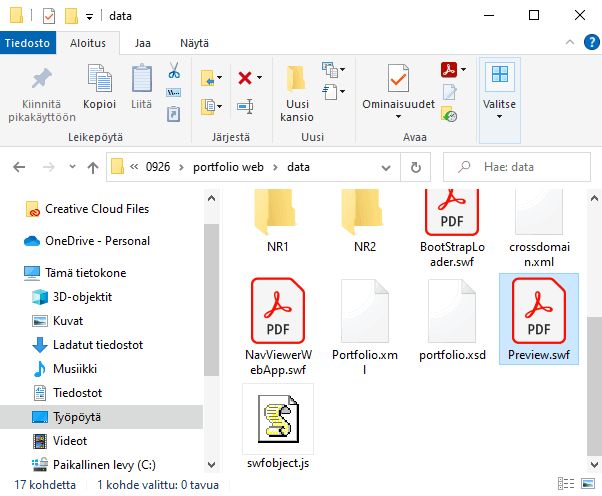Go up one folder level

tap(93, 167)
